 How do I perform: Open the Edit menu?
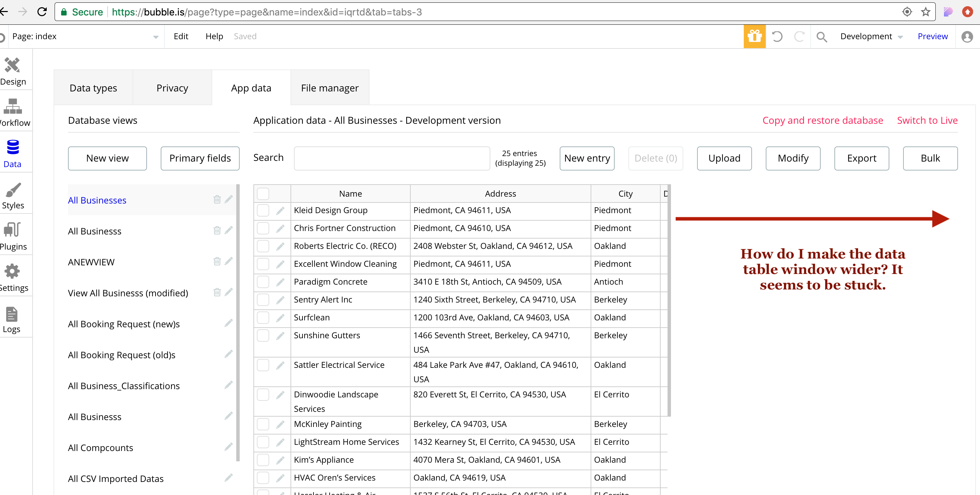181,36
